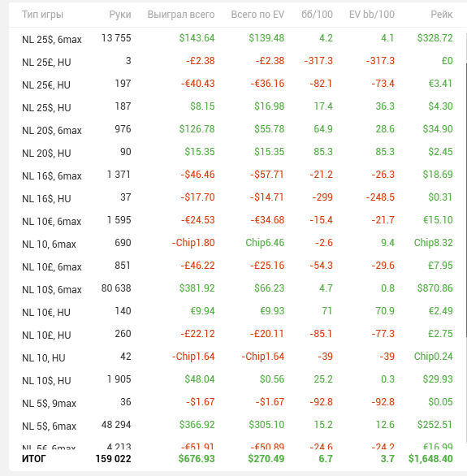Viewport: 467px width, 476px height.
Task: Select the NL 5$, 6max row
Action: 237,426
